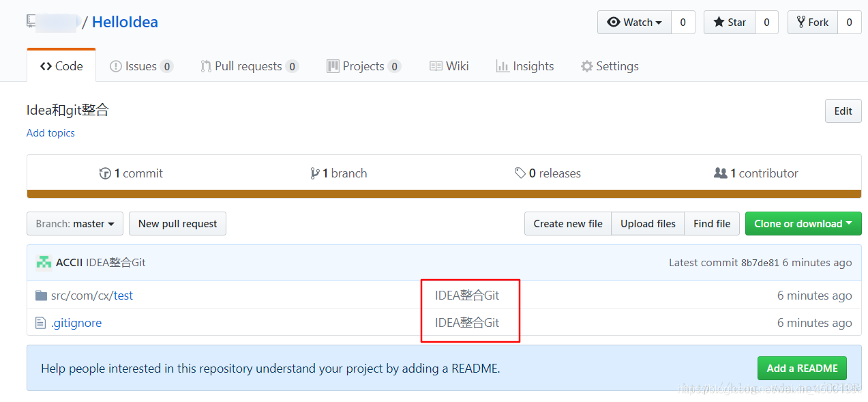Click the Settings tab gear icon

[x=586, y=66]
